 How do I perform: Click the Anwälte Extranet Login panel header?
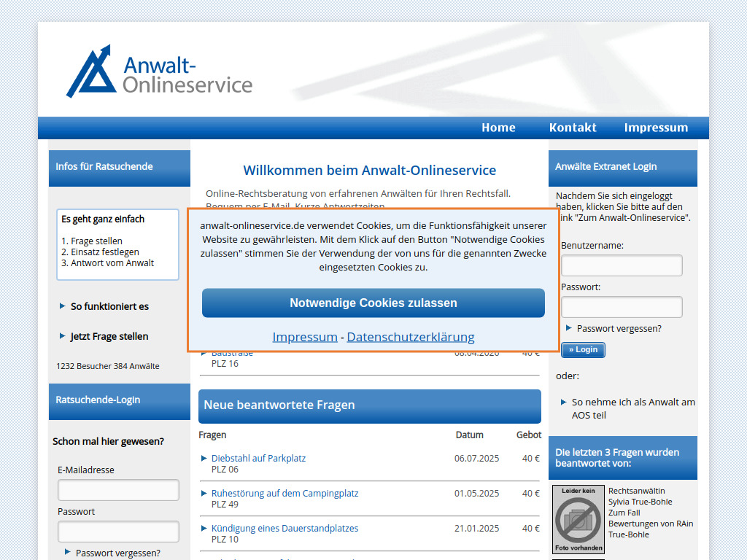(x=623, y=168)
